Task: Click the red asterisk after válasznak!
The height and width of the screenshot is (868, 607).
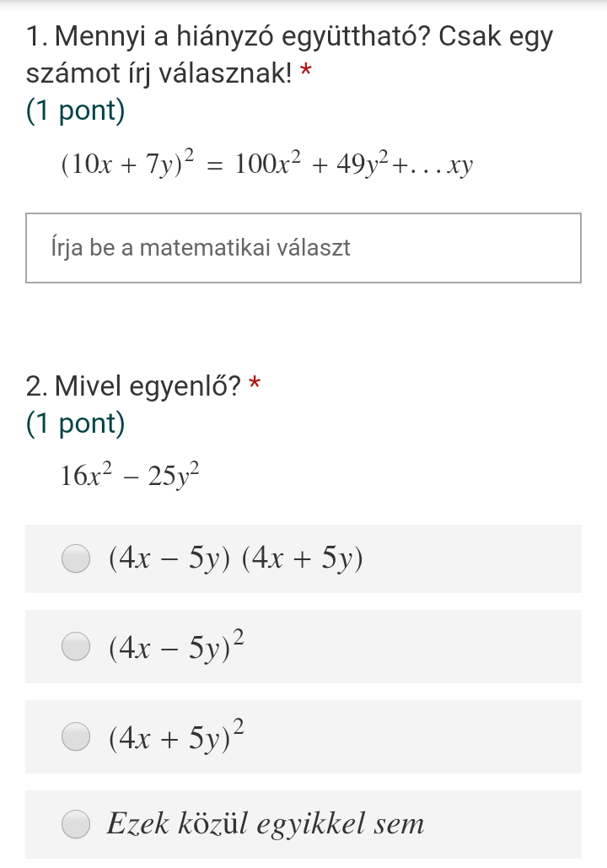Action: point(306,72)
